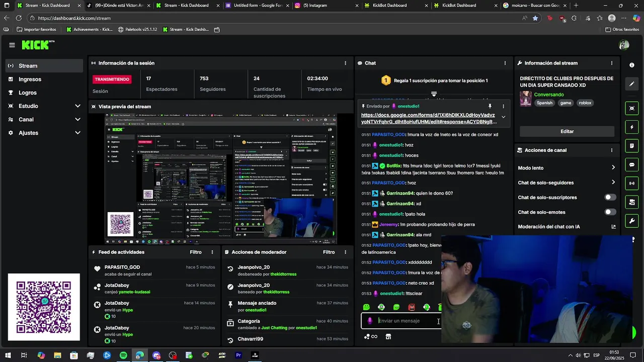The height and width of the screenshot is (362, 644).
Task: Click the pencil edit icon in right sidebar
Action: click(631, 84)
